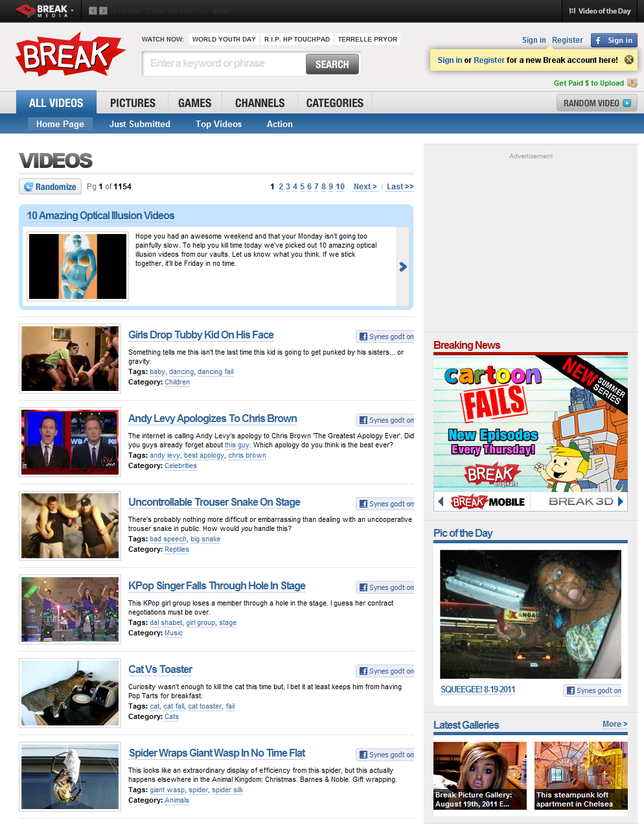Close the yellow sign-in notification
This screenshot has height=824, width=644.
click(628, 60)
